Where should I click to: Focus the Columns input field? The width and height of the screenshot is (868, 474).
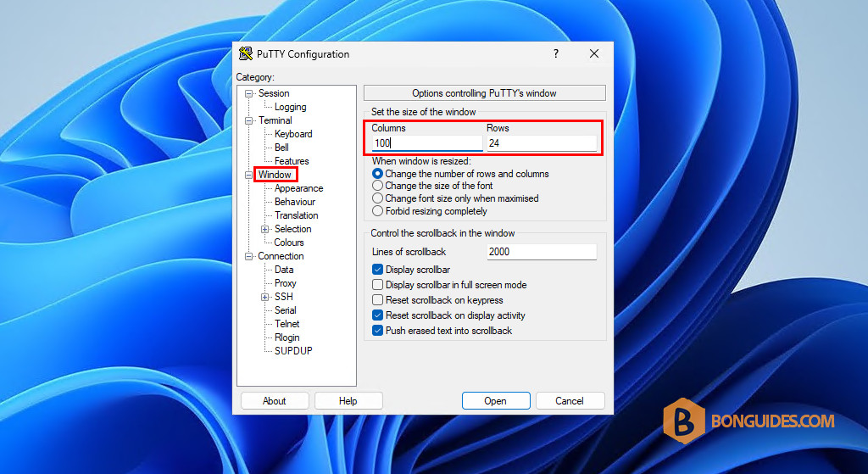click(x=427, y=142)
